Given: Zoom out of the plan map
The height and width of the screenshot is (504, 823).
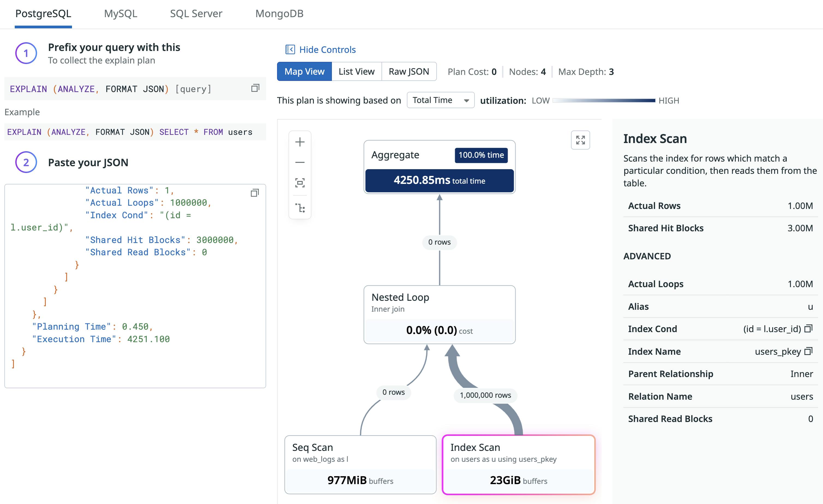Looking at the screenshot, I should click(300, 162).
